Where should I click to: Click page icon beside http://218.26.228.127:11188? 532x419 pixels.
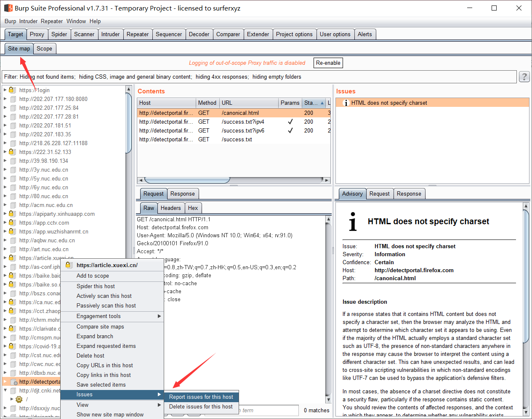click(13, 143)
